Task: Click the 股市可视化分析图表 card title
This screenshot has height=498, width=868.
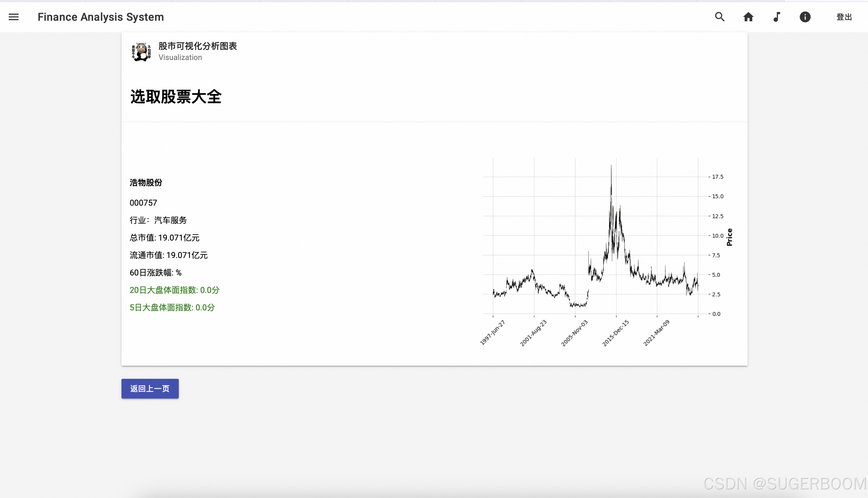Action: pos(198,46)
